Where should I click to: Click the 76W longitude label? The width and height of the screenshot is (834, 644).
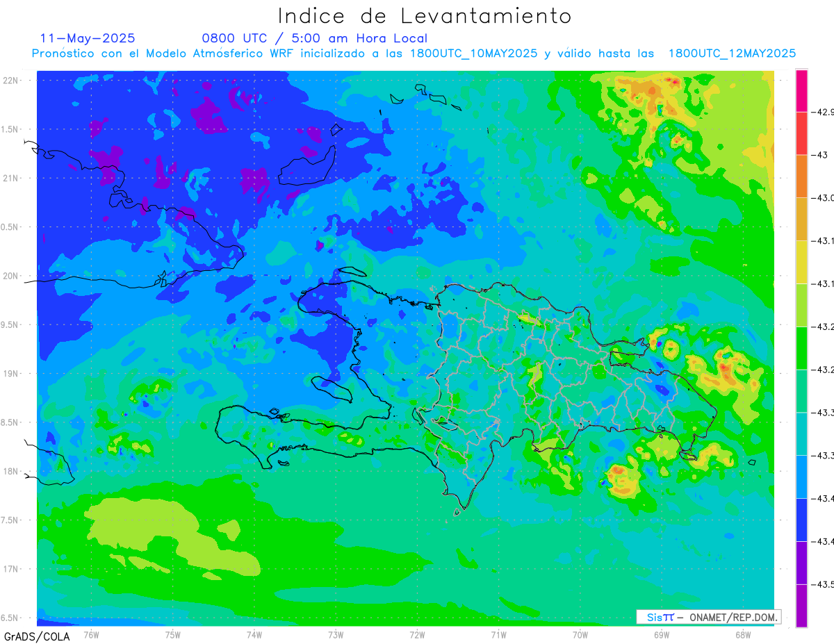[91, 634]
